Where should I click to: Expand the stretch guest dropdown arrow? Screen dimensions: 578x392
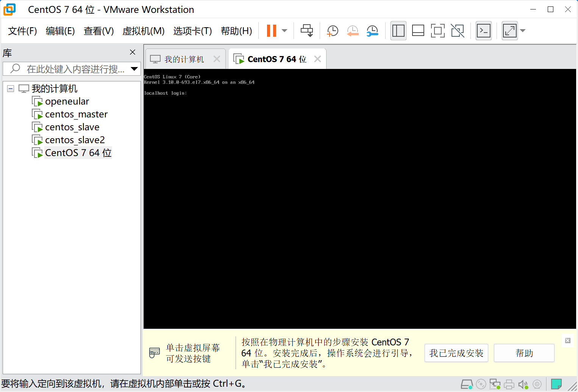523,31
